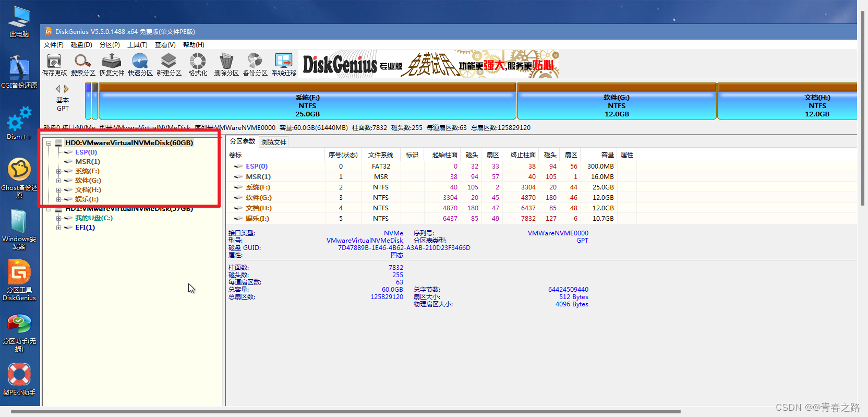Open Ghost备份还原 desktop icon
The image size is (868, 417).
pos(19,178)
